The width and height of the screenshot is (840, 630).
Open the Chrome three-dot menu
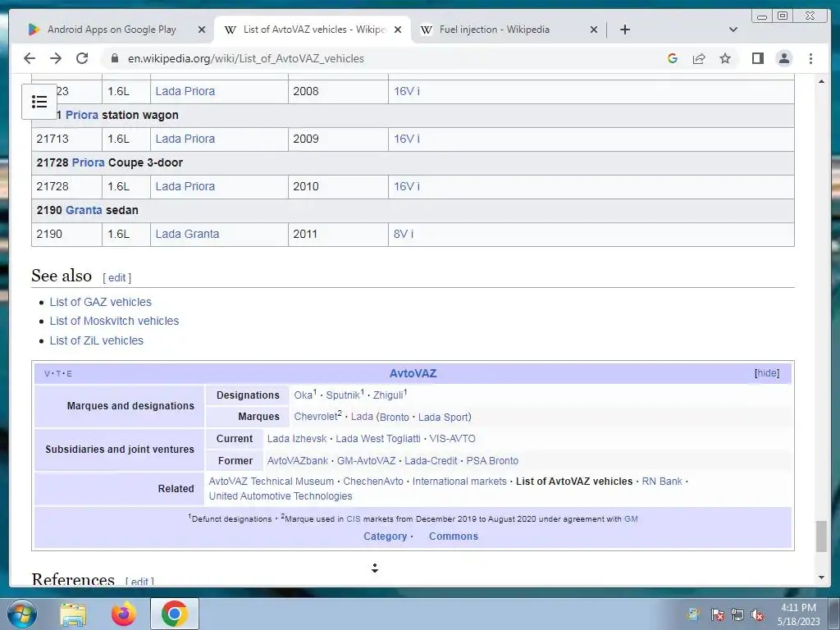click(810, 58)
